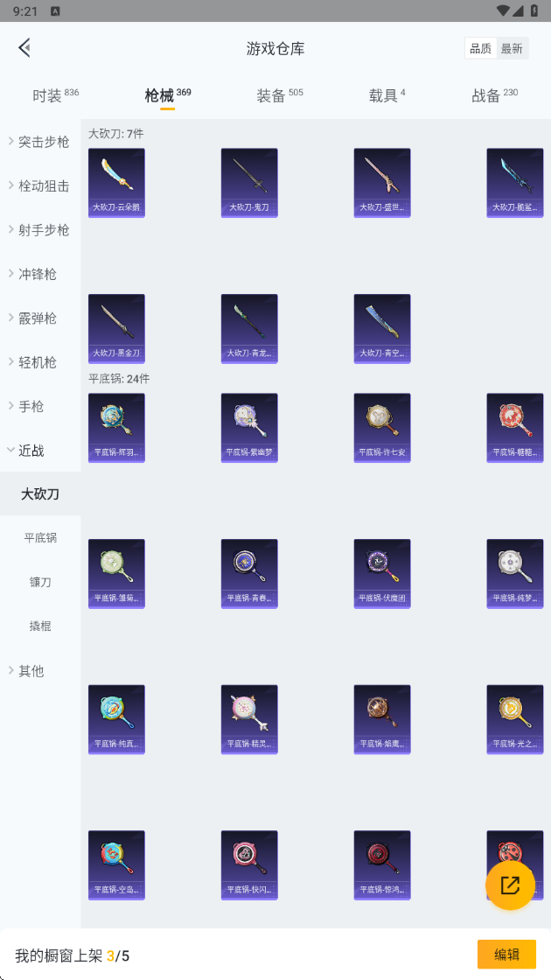This screenshot has width=551, height=980.
Task: Select the 平底锅-纯真 pan item
Action: pos(116,719)
